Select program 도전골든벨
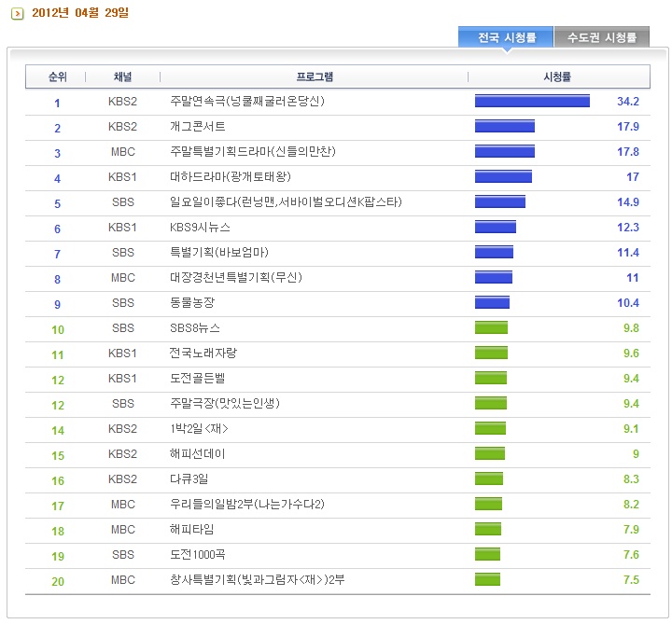Viewport: 672px width, 624px height. pyautogui.click(x=198, y=379)
